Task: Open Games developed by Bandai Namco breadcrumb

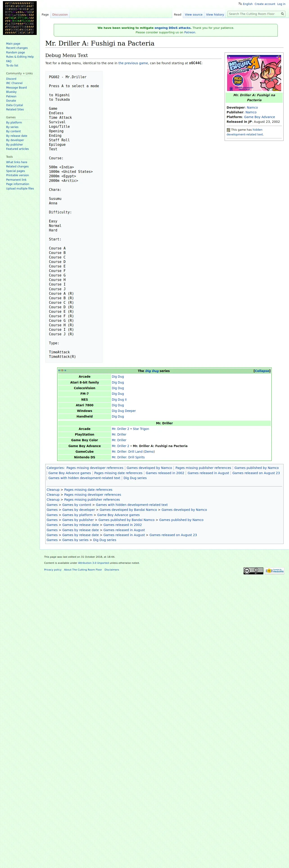Action: (128, 510)
